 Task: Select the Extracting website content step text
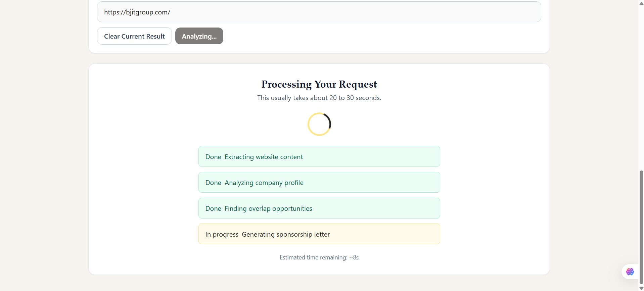(264, 157)
